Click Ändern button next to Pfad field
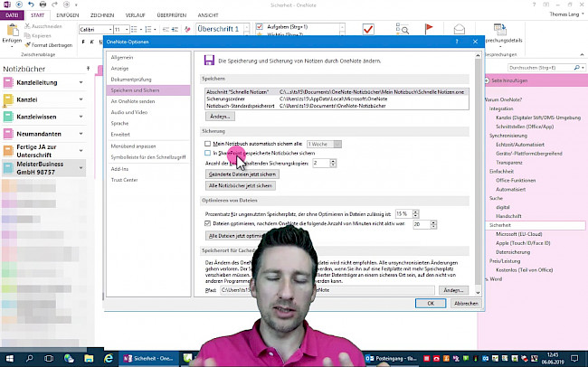The width and height of the screenshot is (588, 367). (x=453, y=290)
